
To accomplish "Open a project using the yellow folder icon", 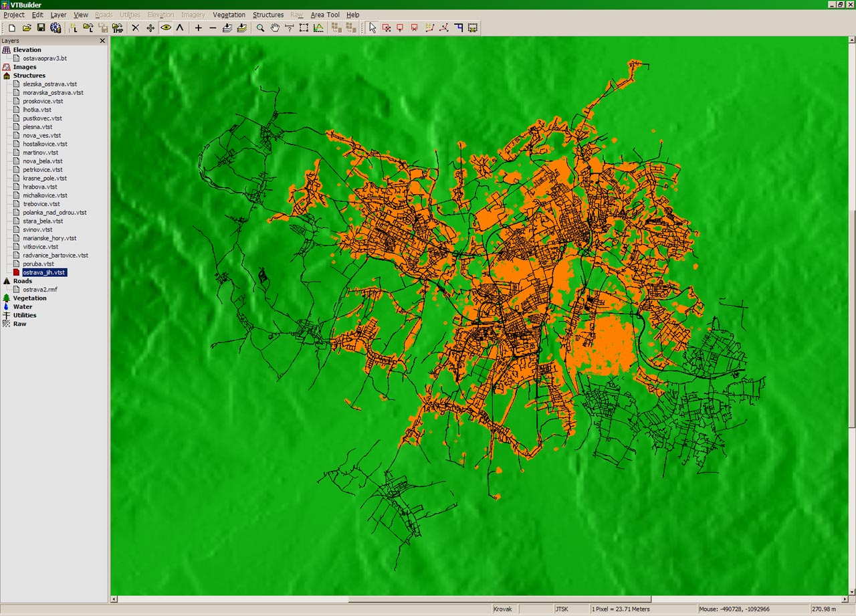I will [x=27, y=28].
